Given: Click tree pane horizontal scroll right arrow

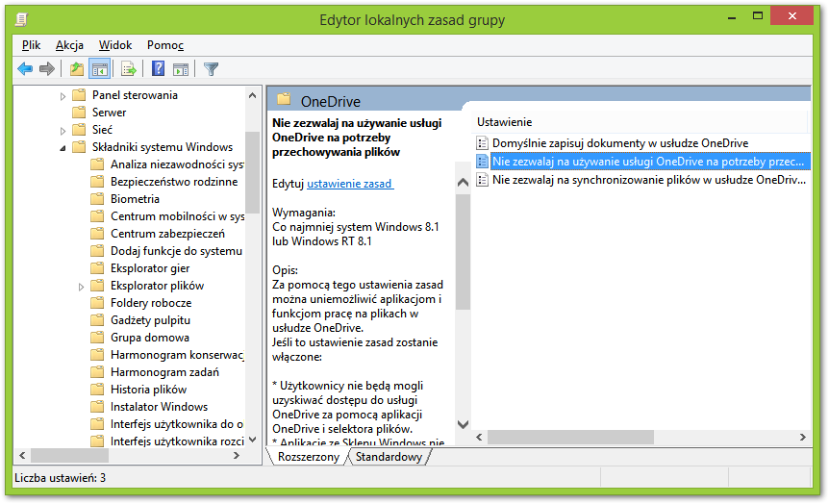Looking at the screenshot, I should point(237,455).
